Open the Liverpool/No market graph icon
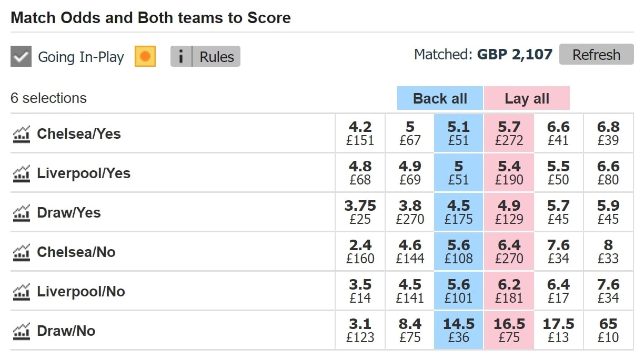The image size is (644, 360). pyautogui.click(x=22, y=292)
